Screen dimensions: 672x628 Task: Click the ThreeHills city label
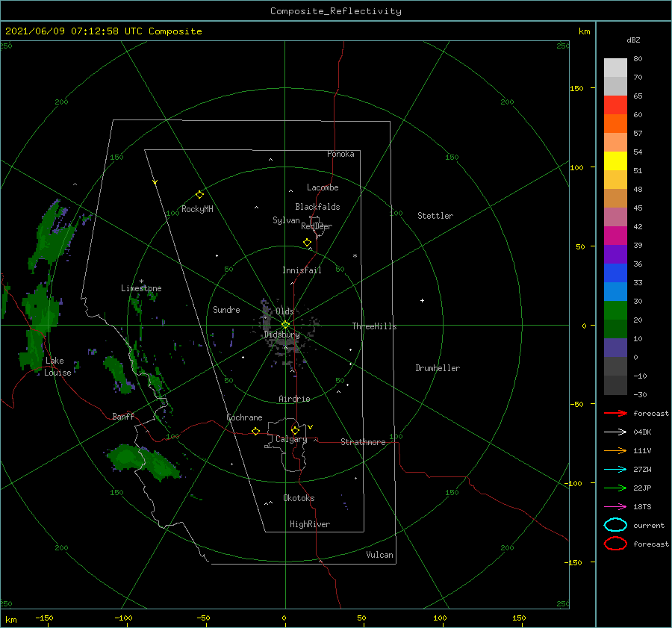pos(374,326)
